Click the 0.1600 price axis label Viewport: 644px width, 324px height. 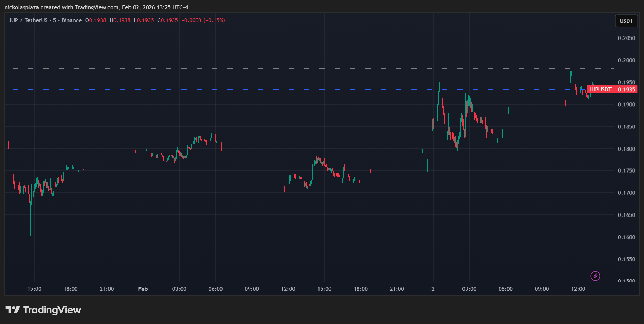pyautogui.click(x=626, y=237)
